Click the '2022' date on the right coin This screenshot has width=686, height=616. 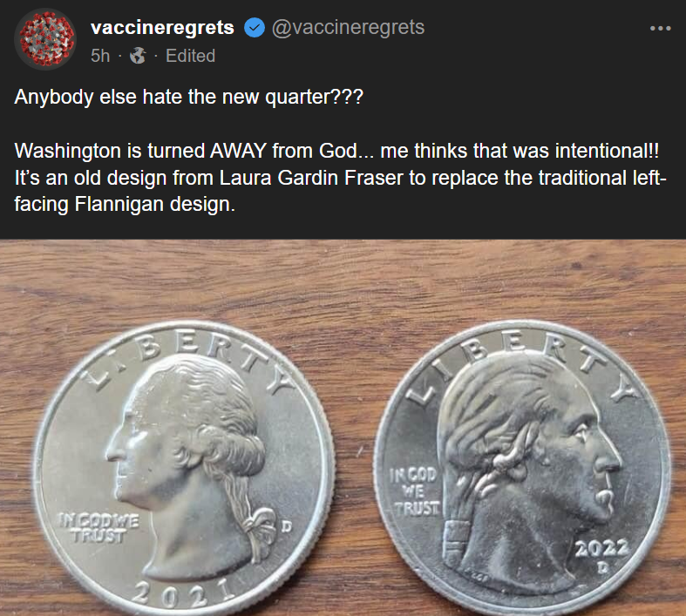click(x=602, y=547)
